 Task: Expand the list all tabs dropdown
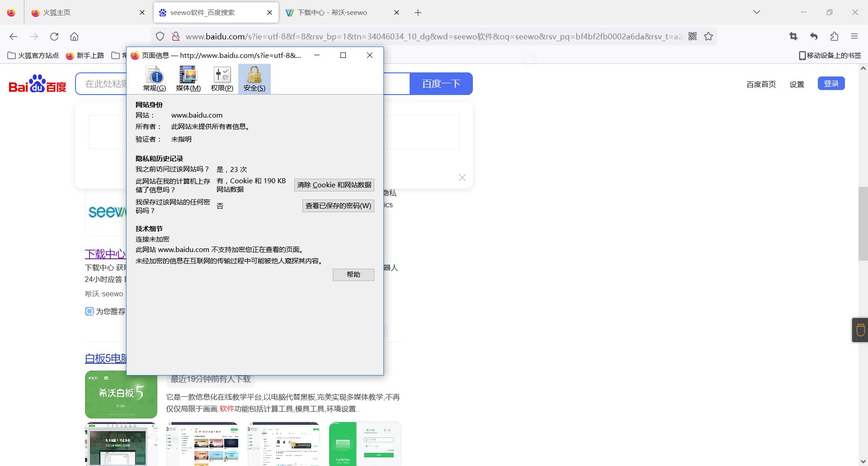pyautogui.click(x=757, y=12)
